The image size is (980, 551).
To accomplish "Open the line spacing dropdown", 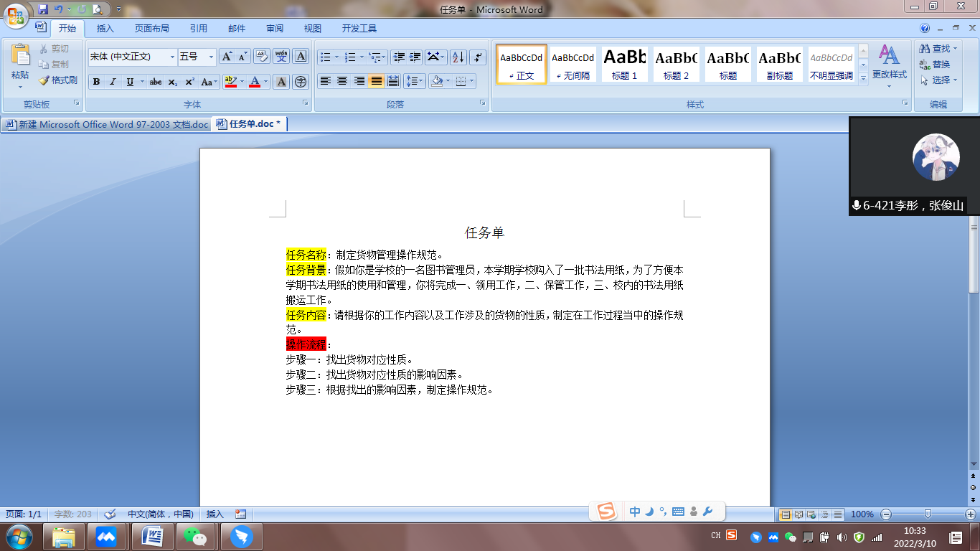I will coord(414,81).
